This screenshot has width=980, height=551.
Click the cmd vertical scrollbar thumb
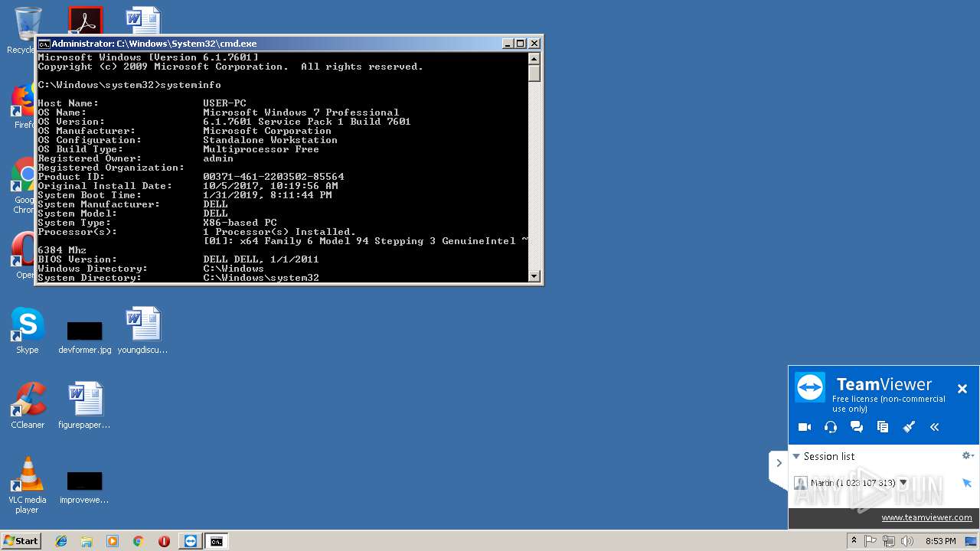(534, 73)
